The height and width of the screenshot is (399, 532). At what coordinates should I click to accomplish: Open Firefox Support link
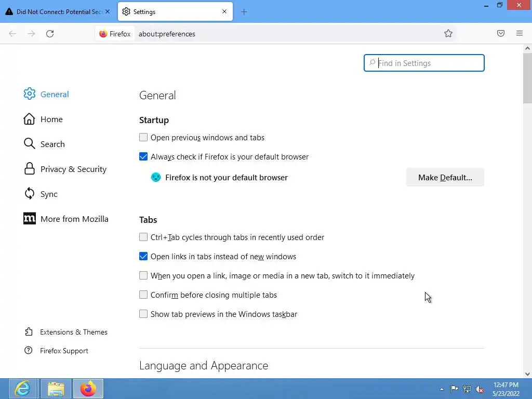[64, 351]
